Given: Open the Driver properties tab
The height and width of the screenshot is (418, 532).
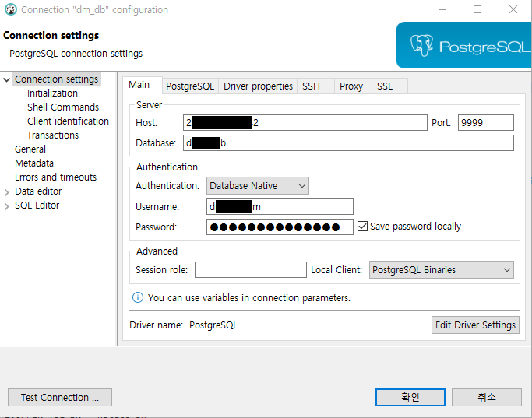Looking at the screenshot, I should (258, 86).
